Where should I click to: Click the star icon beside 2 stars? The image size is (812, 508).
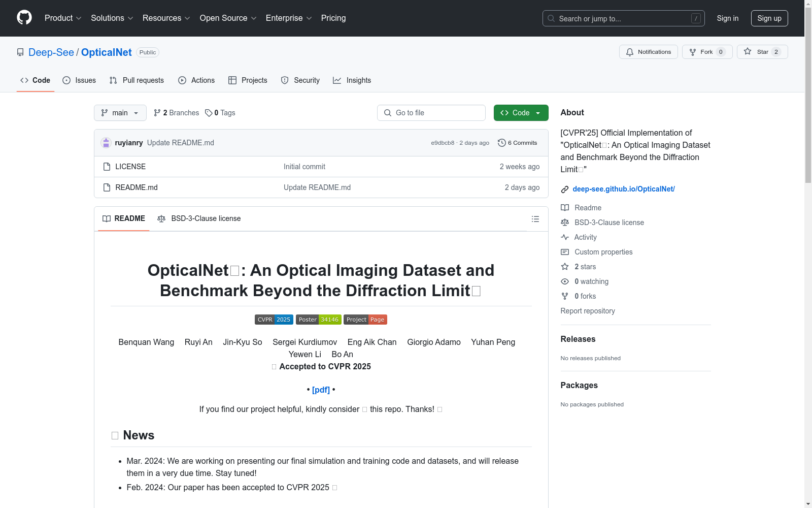coord(565,267)
